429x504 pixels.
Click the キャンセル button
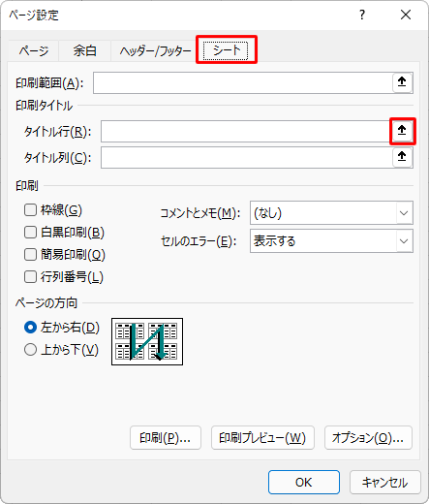(x=385, y=482)
